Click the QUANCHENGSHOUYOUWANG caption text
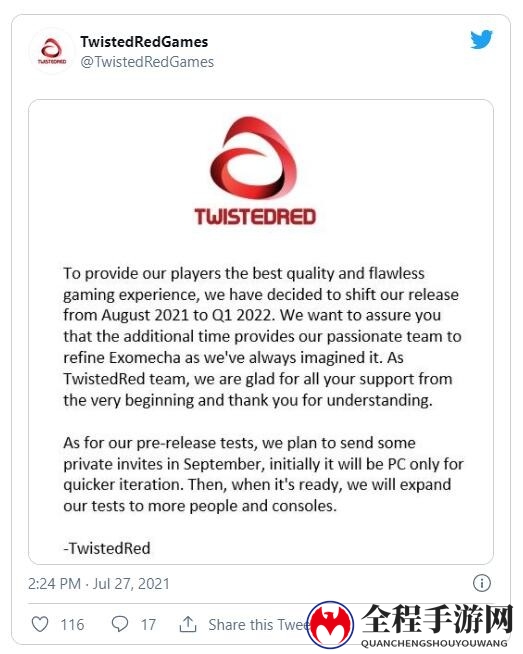Viewport: 523px width, 654px height. tap(434, 643)
